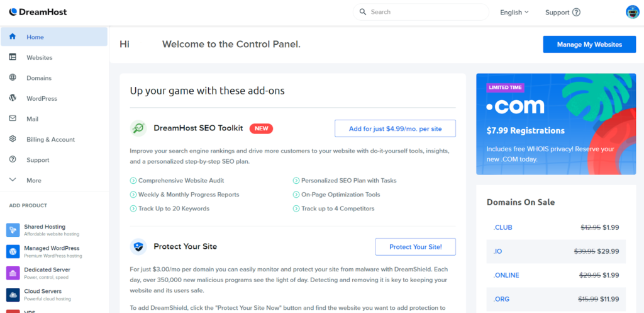This screenshot has width=644, height=313.
Task: Choose the Dedicated Server icon
Action: pyautogui.click(x=13, y=273)
